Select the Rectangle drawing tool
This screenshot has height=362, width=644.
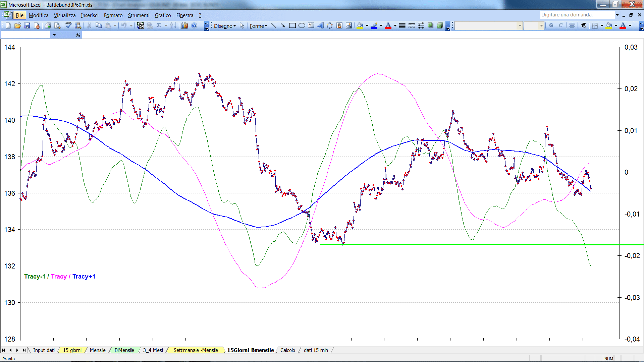292,25
